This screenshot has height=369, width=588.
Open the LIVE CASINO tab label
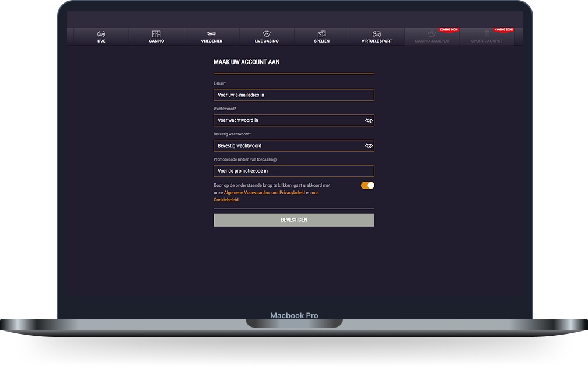[267, 41]
